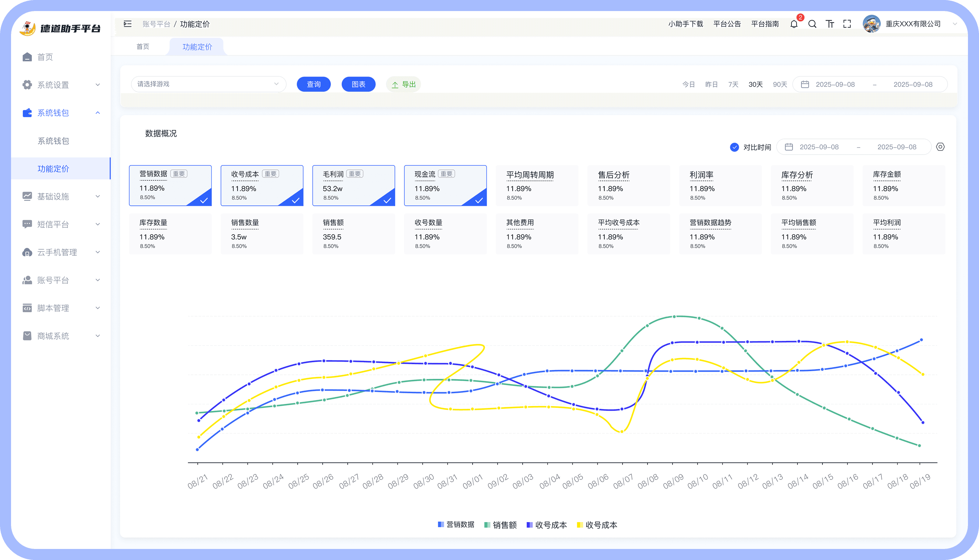
Task: Deselect the 现金流 metric card
Action: [445, 186]
